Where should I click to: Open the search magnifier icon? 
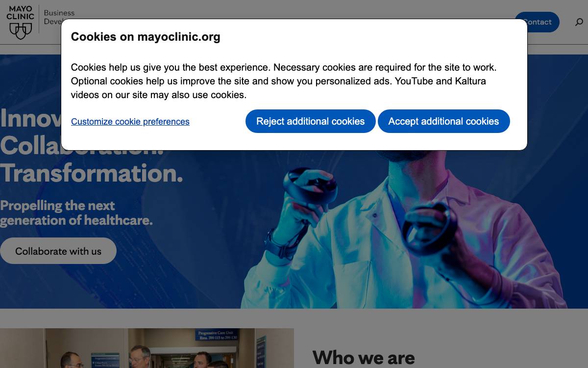pos(579,22)
